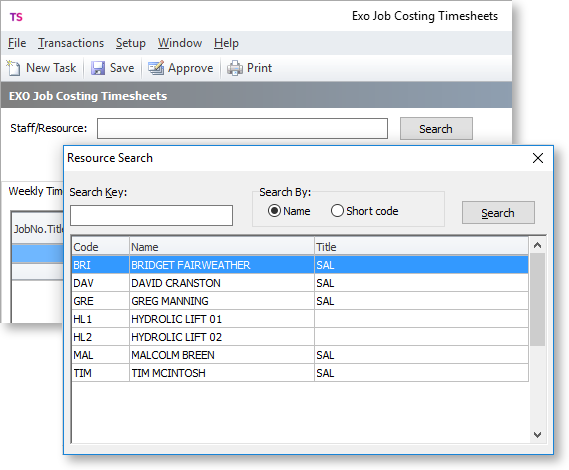Close the Resource Search dialog
Image resolution: width=569 pixels, height=470 pixels.
pos(538,158)
